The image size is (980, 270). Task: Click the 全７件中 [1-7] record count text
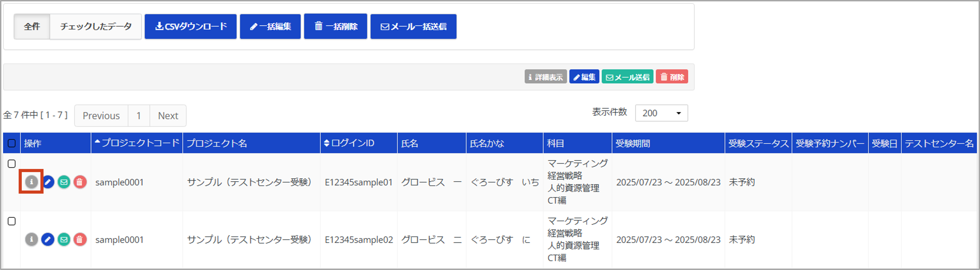(x=35, y=115)
